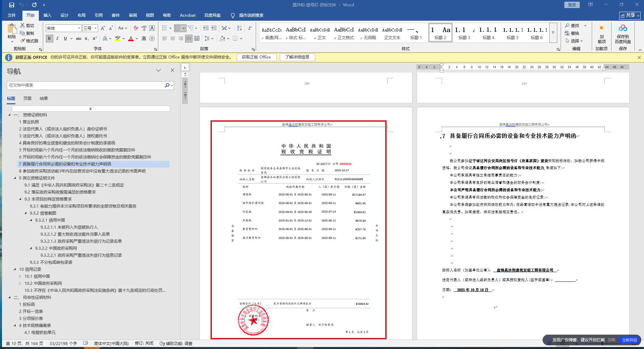Open the font size dropdown (三号)
This screenshot has height=349, width=644.
95,28
